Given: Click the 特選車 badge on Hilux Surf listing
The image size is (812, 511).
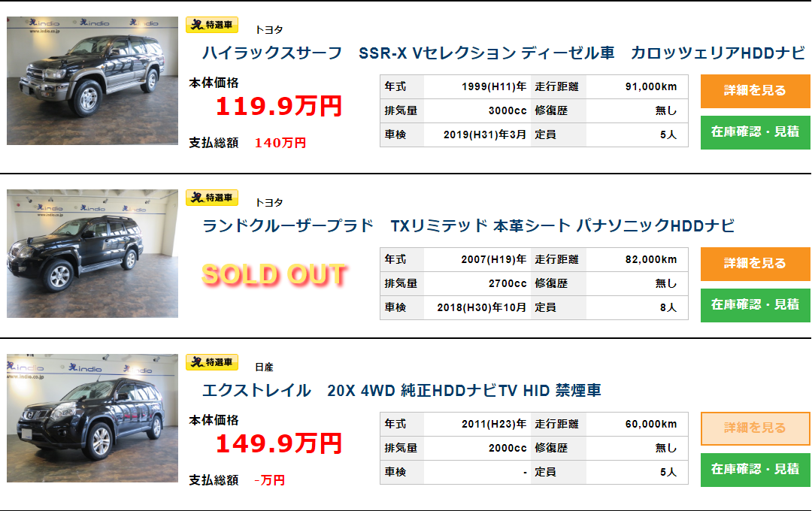Looking at the screenshot, I should pyautogui.click(x=212, y=25).
